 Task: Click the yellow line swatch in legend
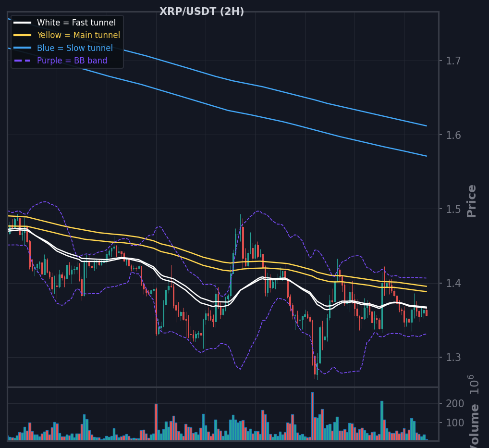click(23, 35)
